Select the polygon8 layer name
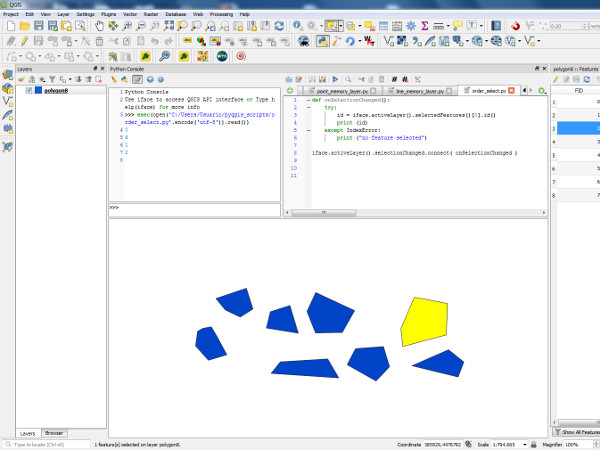Viewport: 600px width, 450px height. [56, 90]
